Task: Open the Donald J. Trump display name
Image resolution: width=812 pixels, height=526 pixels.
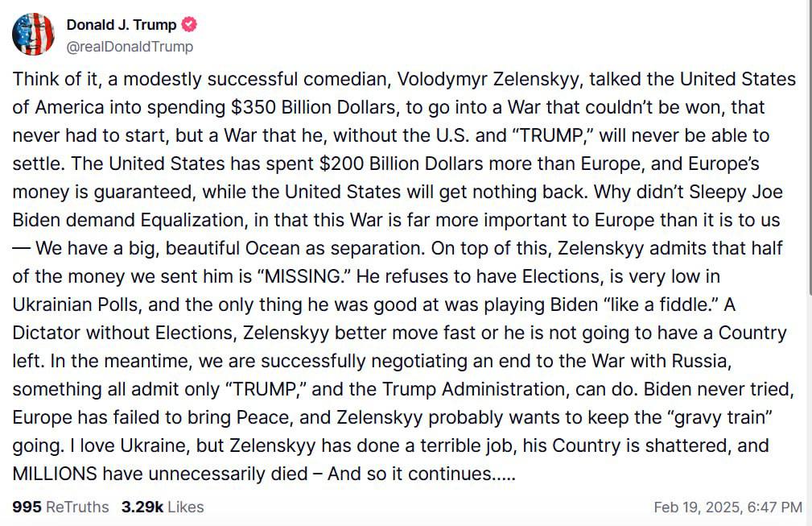Action: pos(122,24)
